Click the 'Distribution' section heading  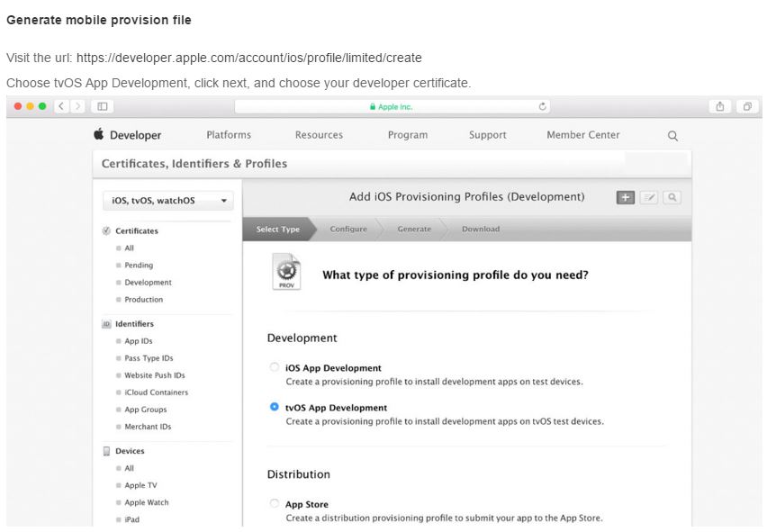[x=298, y=474]
